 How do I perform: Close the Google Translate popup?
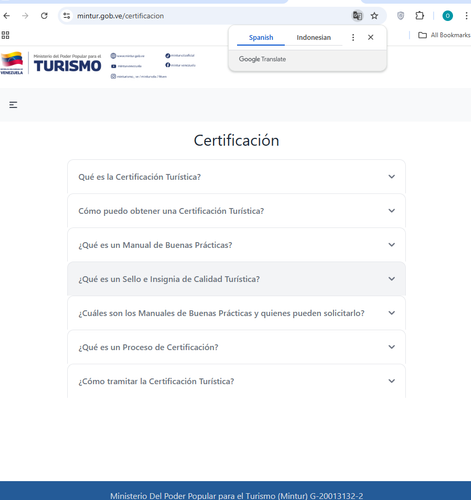pyautogui.click(x=371, y=37)
